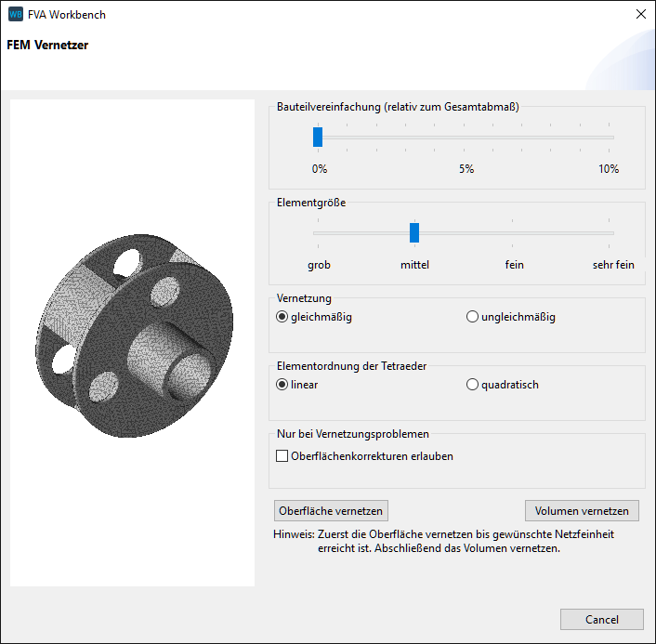Select ungleichmäßig Vernetzung option
656x644 pixels.
(x=473, y=317)
